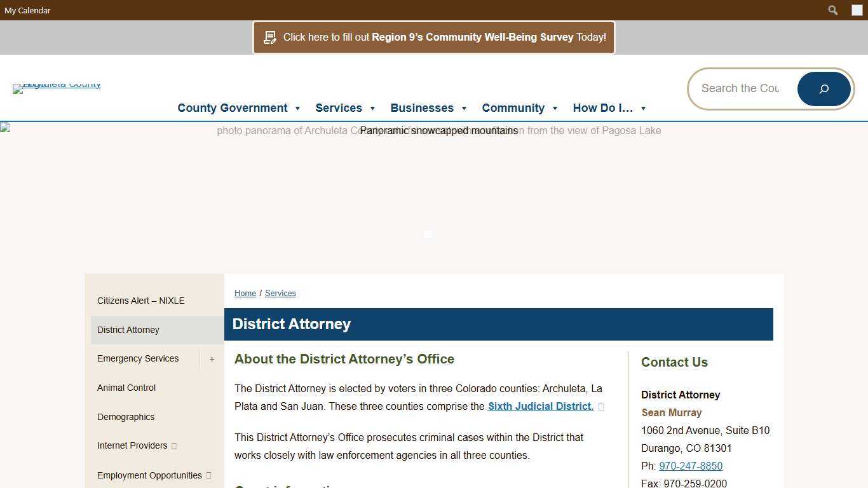Call the 970-247-8850 phone link
Screen dimensions: 868x488
690,466
